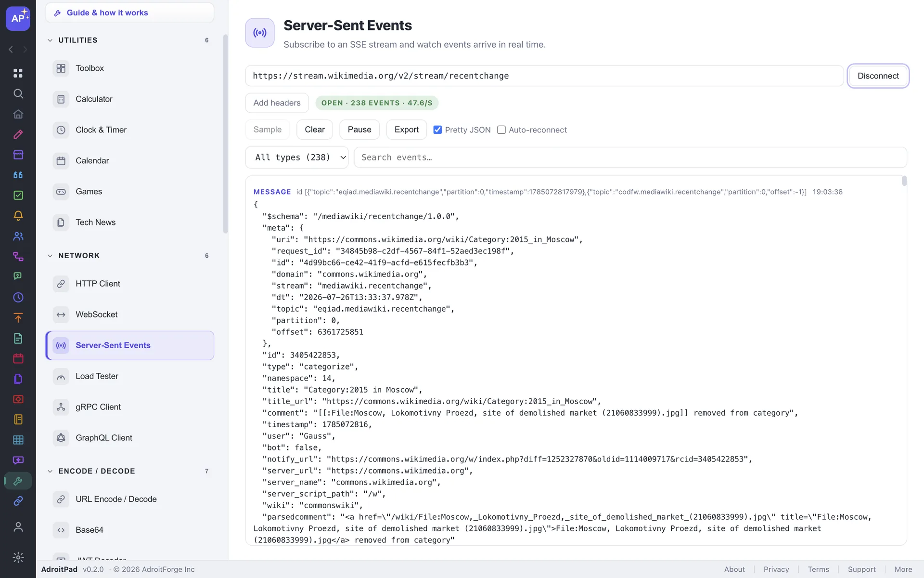The width and height of the screenshot is (924, 578).
Task: Open the green checkbox tasks icon
Action: tap(18, 195)
